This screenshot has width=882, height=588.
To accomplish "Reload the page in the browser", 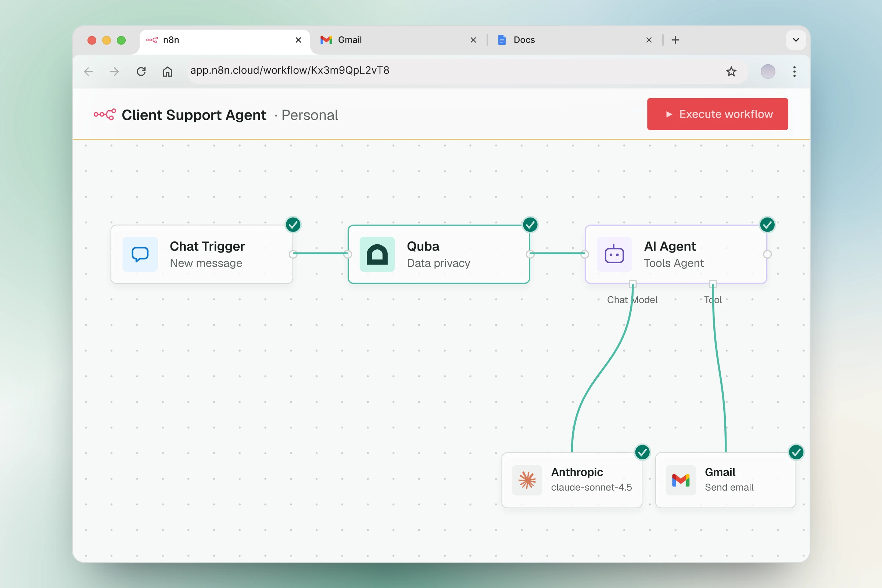I will click(141, 71).
